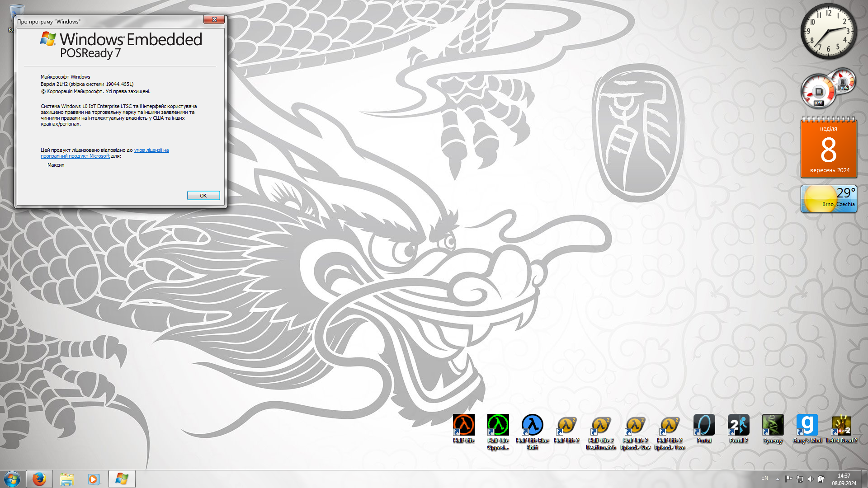Screen dimensions: 868x488
Task: Open Half-Life Opposing Force shortcut
Action: [x=498, y=426]
